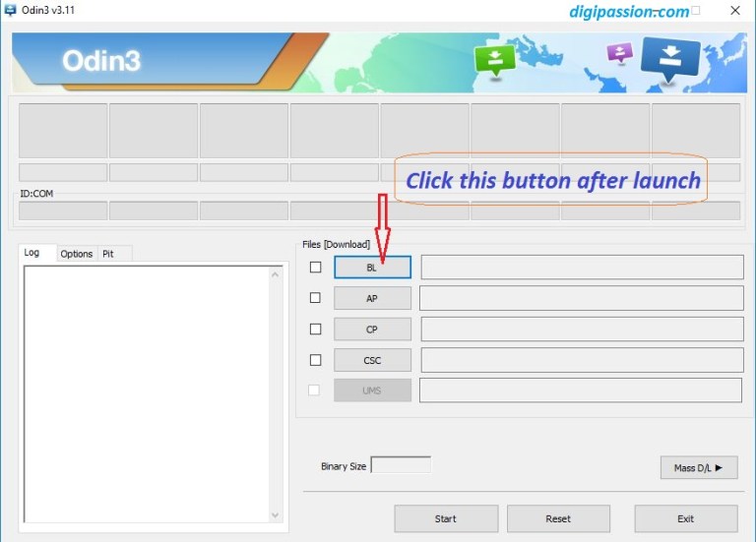Click the CSC file button

(x=372, y=360)
